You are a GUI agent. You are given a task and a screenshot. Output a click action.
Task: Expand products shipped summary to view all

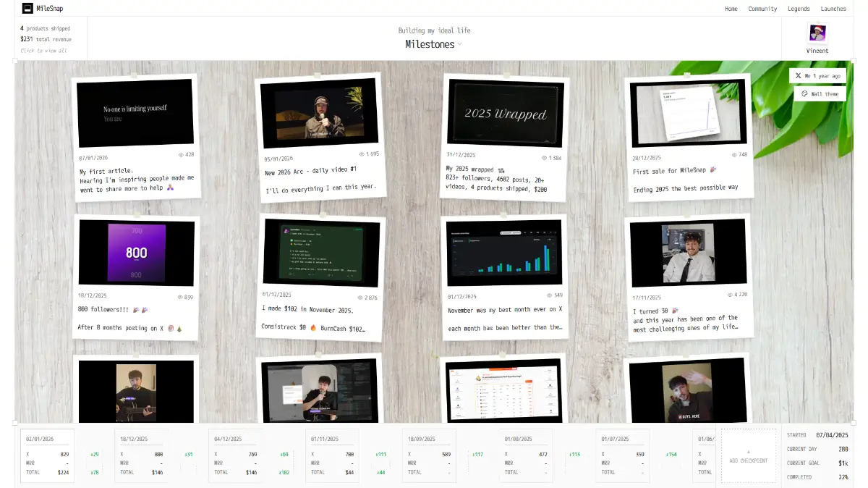point(43,51)
